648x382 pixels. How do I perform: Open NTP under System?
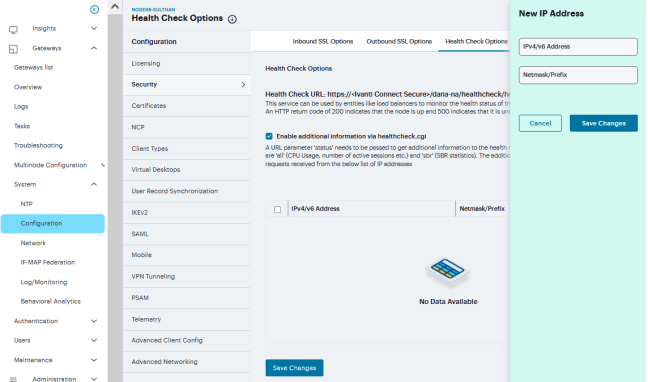26,204
